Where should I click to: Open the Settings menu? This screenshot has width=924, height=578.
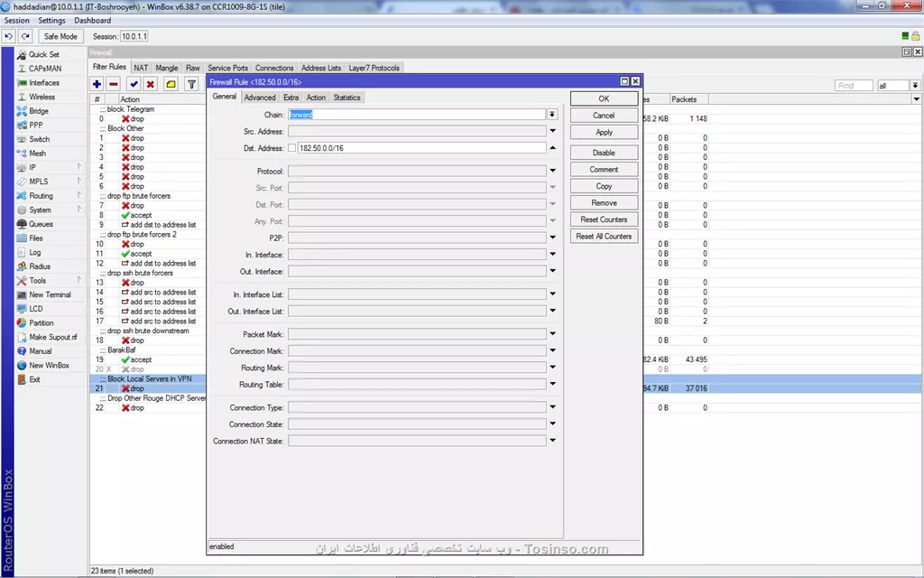click(51, 20)
